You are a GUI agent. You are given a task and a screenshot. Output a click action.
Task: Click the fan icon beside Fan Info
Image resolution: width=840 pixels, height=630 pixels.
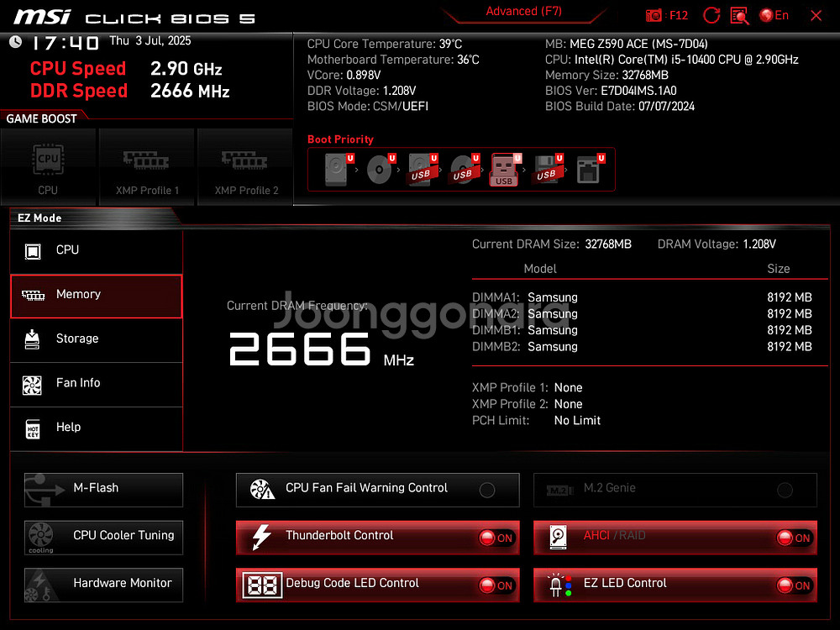point(32,385)
